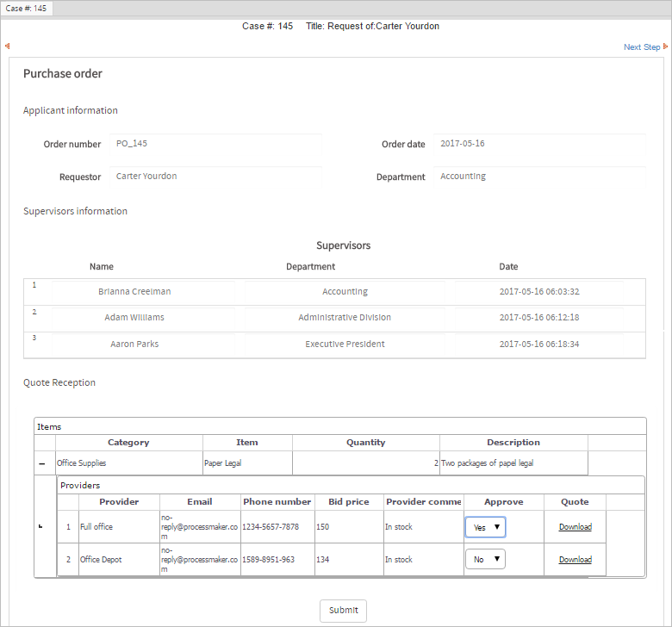Click the Department field showing Accounting

tap(539, 177)
